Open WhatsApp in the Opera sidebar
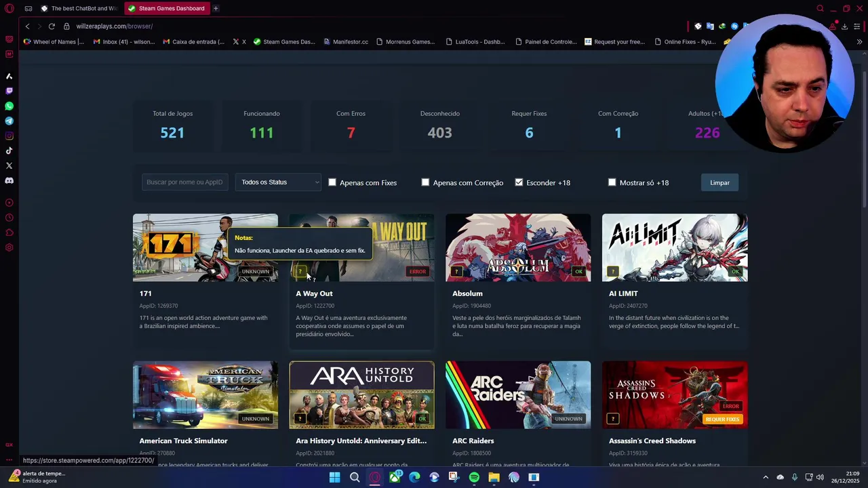The width and height of the screenshot is (868, 488). click(9, 106)
